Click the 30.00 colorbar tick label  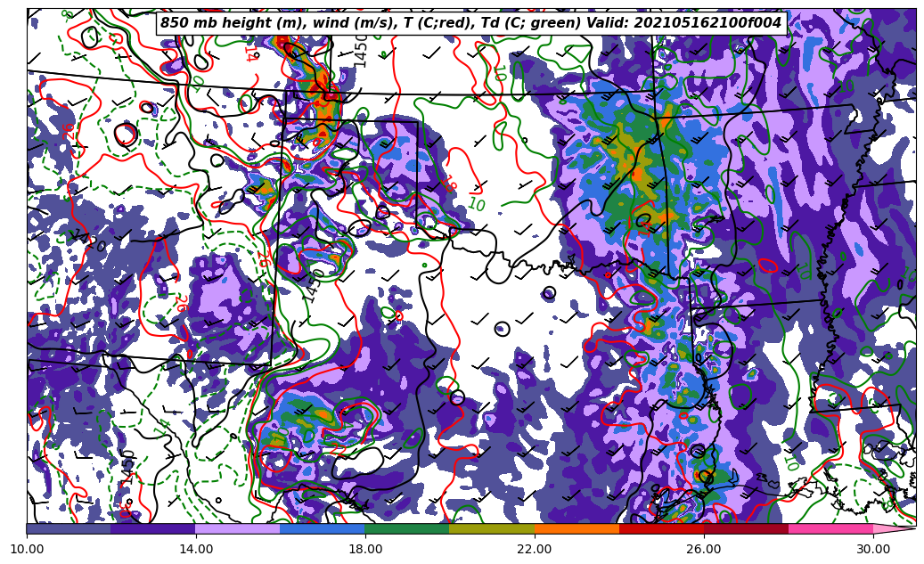873,549
